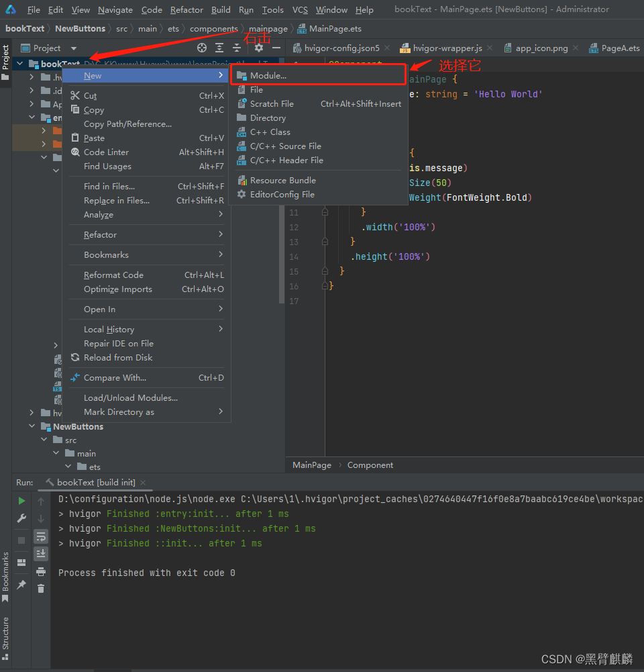This screenshot has height=672, width=644.
Task: Choose Reload from Disk
Action: click(147, 357)
